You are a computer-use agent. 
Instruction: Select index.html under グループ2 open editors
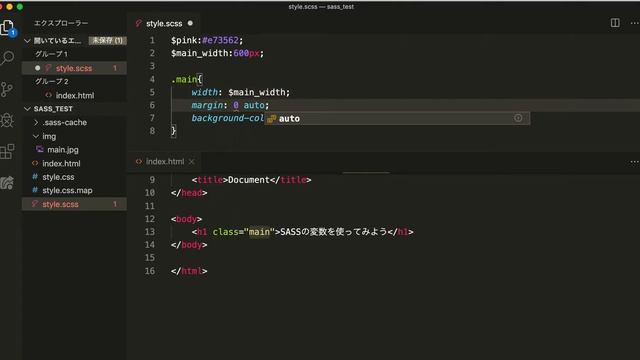tap(74, 96)
